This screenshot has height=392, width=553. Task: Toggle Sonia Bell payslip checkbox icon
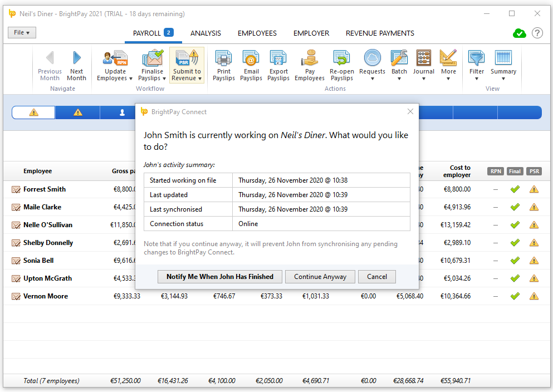click(x=16, y=261)
